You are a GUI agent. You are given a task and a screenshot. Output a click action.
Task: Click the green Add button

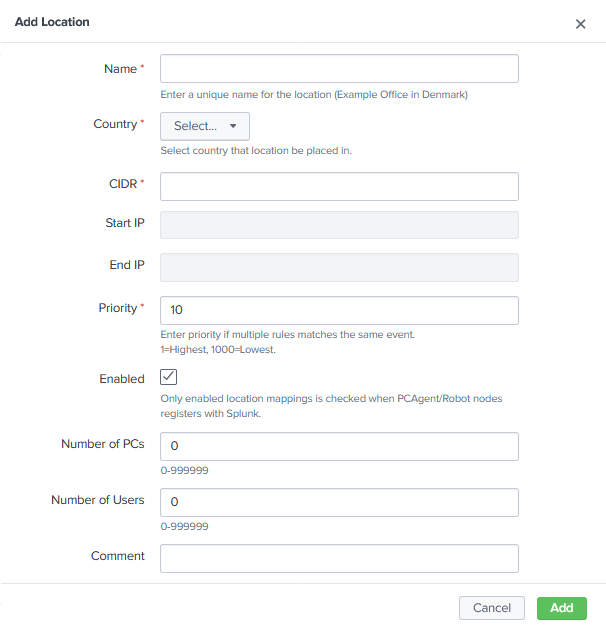click(561, 608)
